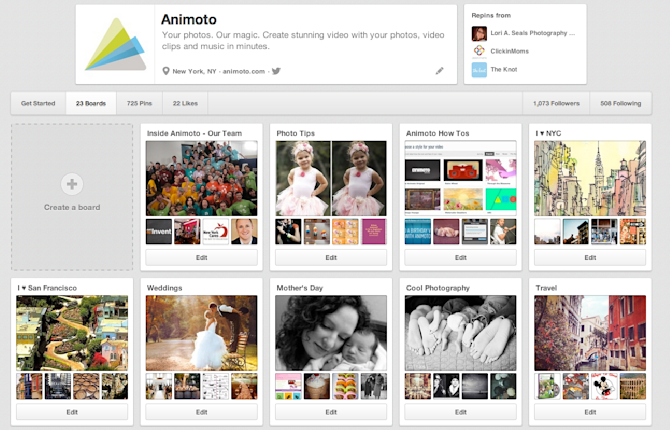Image resolution: width=670 pixels, height=430 pixels.
Task: Open the Mother's Day board title
Action: [300, 288]
